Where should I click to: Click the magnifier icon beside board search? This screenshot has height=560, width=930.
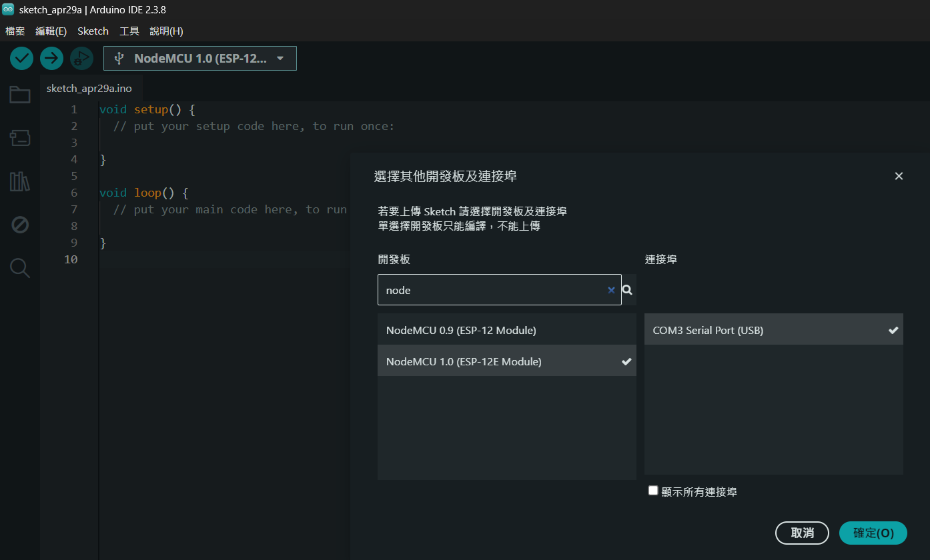[x=627, y=290]
